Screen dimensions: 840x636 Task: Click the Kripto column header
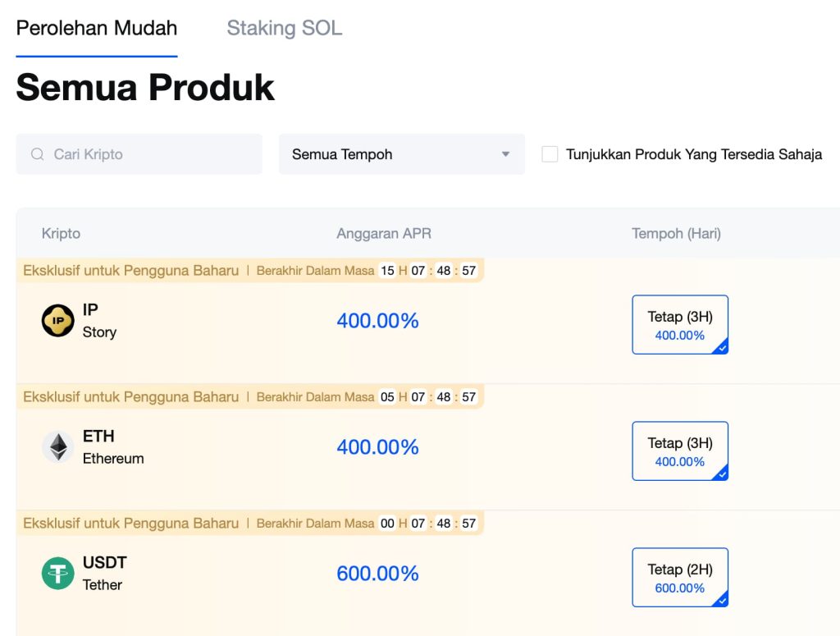point(61,233)
